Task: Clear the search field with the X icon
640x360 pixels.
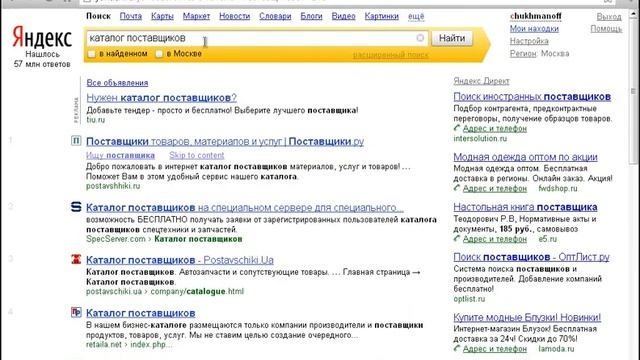Action: pyautogui.click(x=420, y=38)
